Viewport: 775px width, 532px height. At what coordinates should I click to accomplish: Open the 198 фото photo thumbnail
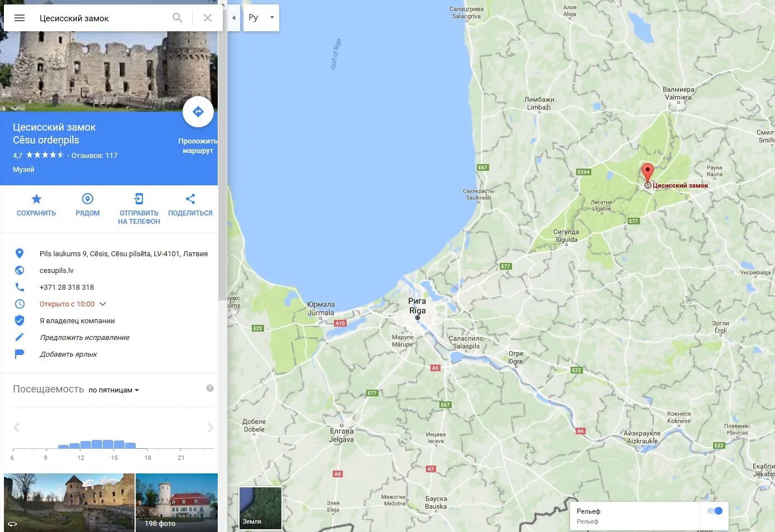[x=176, y=502]
